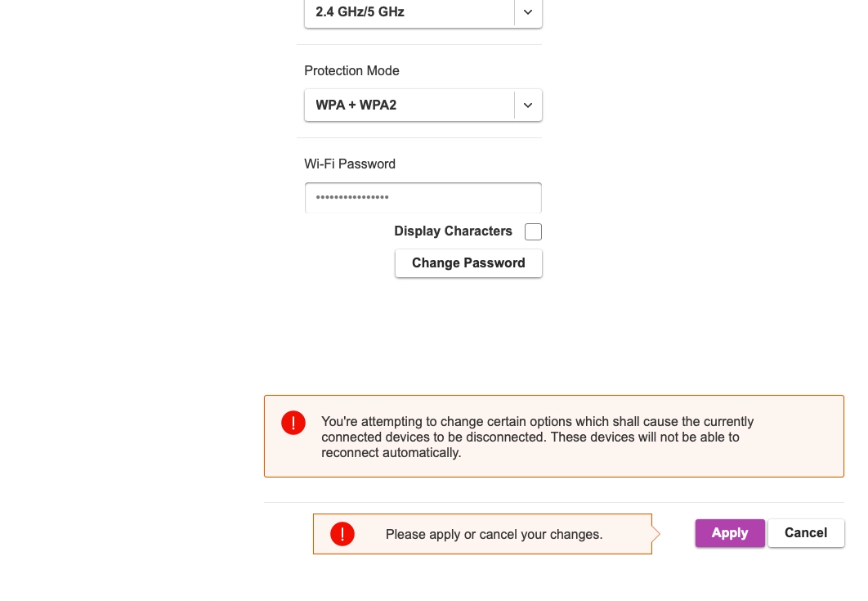
Task: Click horizontal separator above Apply and Cancel
Action: click(x=553, y=502)
